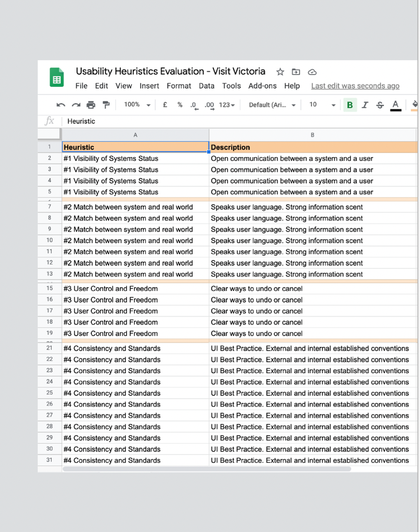Open more number formats 123 dropdown
The width and height of the screenshot is (420, 532).
pyautogui.click(x=227, y=105)
